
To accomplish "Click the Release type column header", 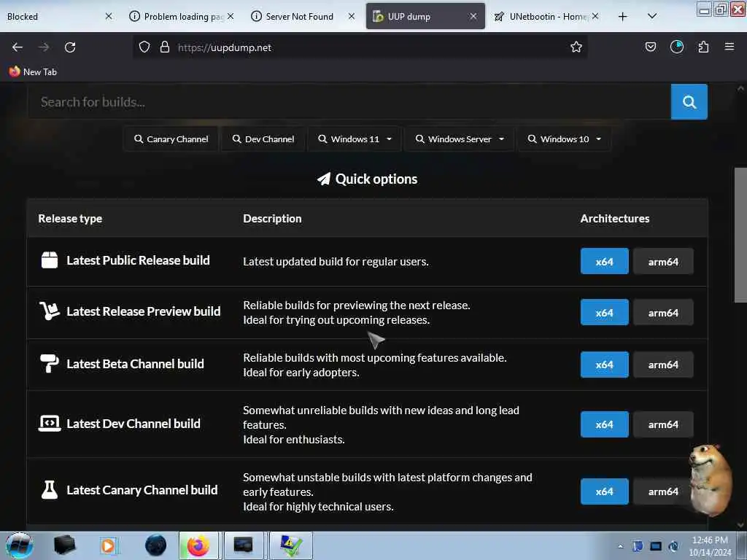I will [x=70, y=219].
